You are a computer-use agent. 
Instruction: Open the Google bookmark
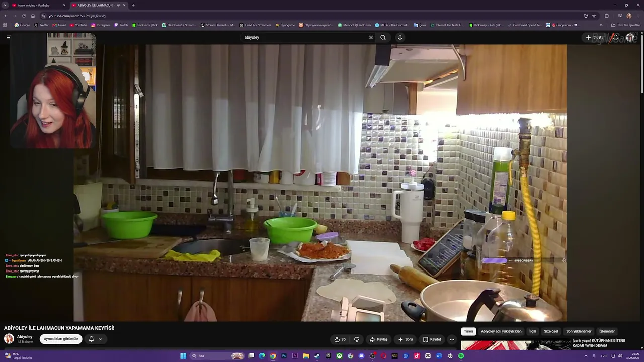click(22, 25)
